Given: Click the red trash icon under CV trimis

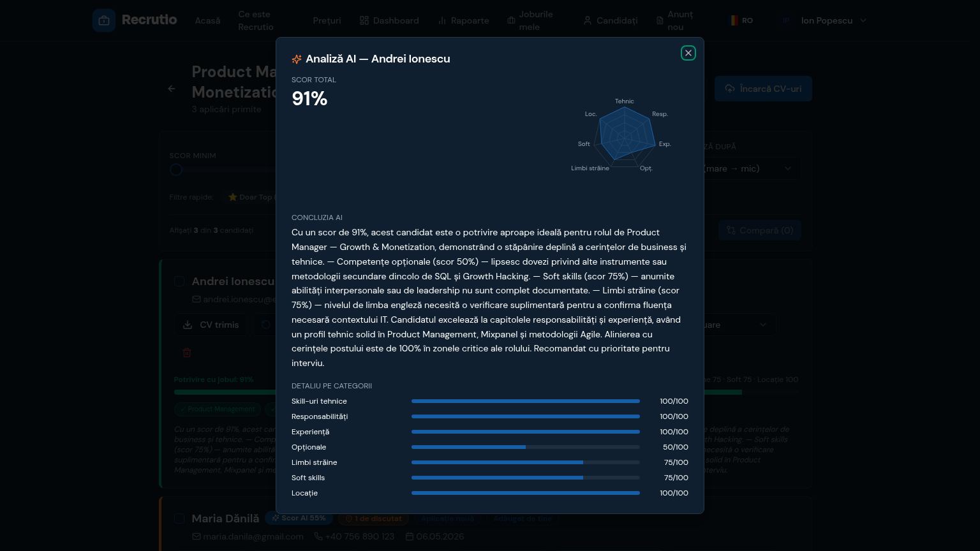Looking at the screenshot, I should (x=187, y=353).
